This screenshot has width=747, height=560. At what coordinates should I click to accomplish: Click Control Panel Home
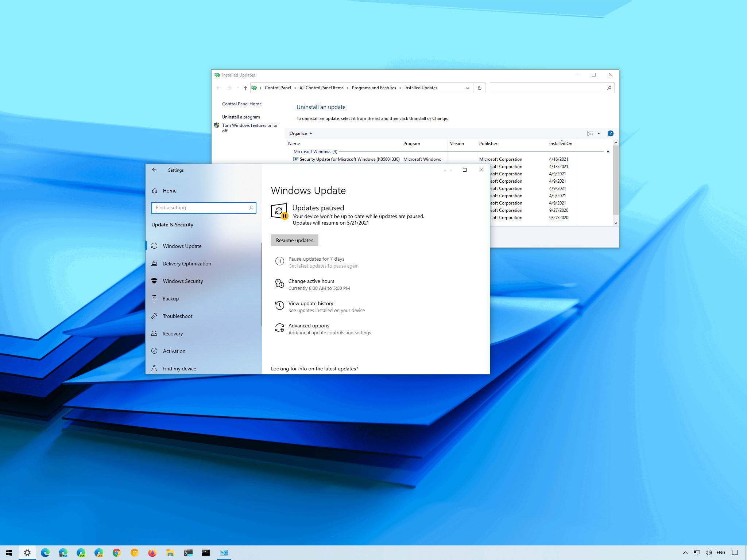pyautogui.click(x=242, y=104)
